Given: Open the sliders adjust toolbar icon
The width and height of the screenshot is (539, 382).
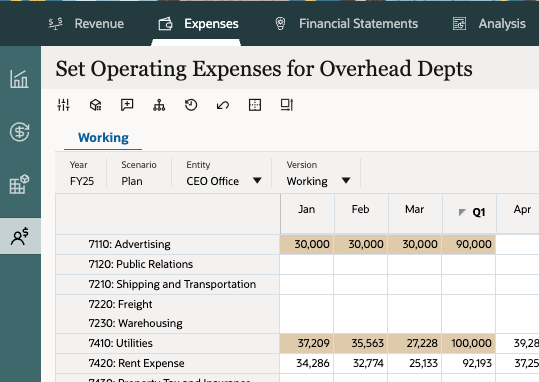Looking at the screenshot, I should tap(64, 105).
